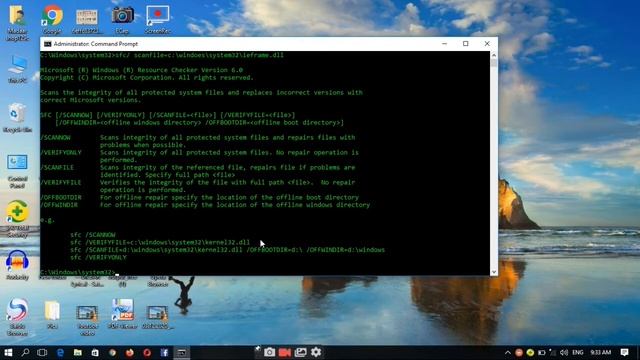Open the Control Panel desktop icon

coord(17,171)
